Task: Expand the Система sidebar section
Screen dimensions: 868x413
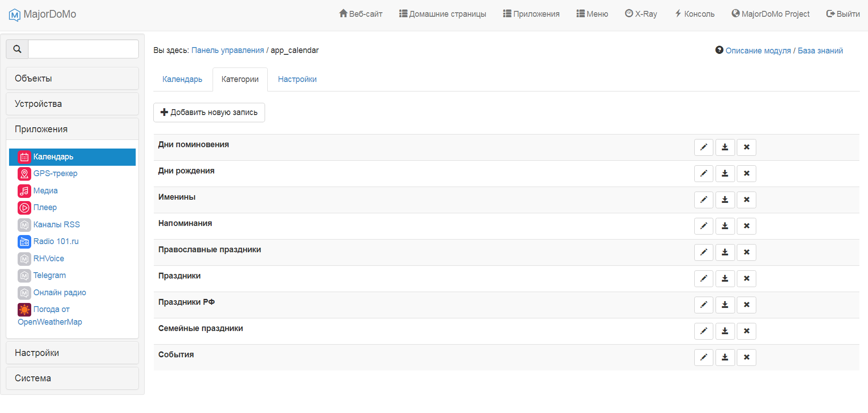Action: (x=72, y=378)
